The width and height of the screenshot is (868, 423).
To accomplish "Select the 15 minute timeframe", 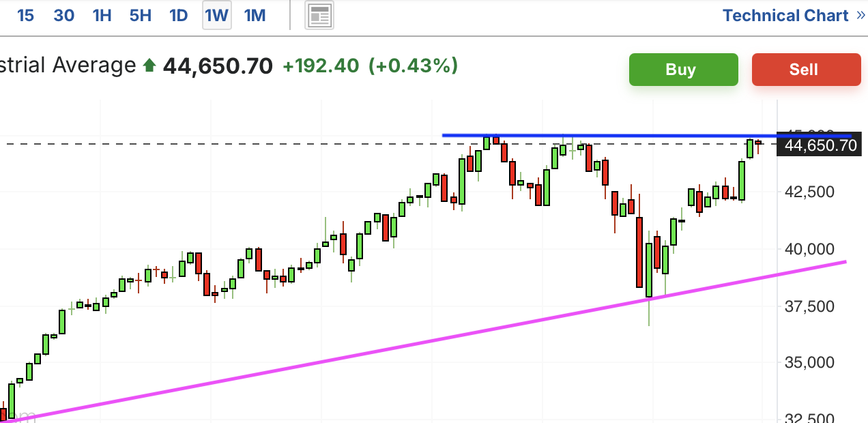I will (25, 15).
